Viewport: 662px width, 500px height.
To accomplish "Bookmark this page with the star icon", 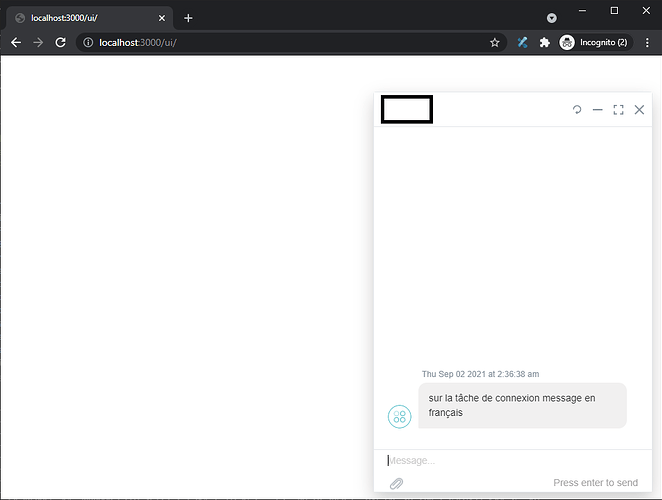I will tap(494, 43).
